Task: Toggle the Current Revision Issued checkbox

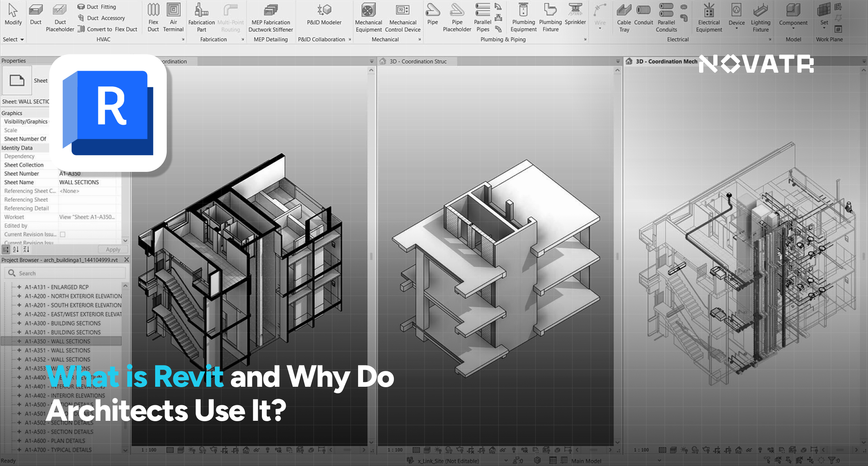Action: click(63, 234)
